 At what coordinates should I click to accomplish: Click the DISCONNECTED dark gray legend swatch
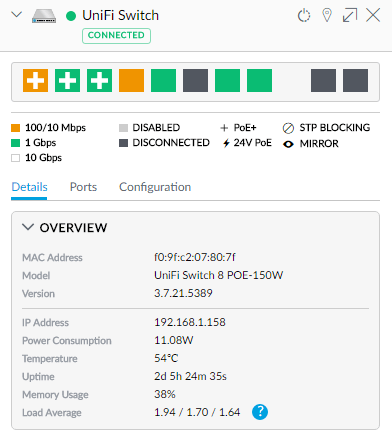click(123, 143)
